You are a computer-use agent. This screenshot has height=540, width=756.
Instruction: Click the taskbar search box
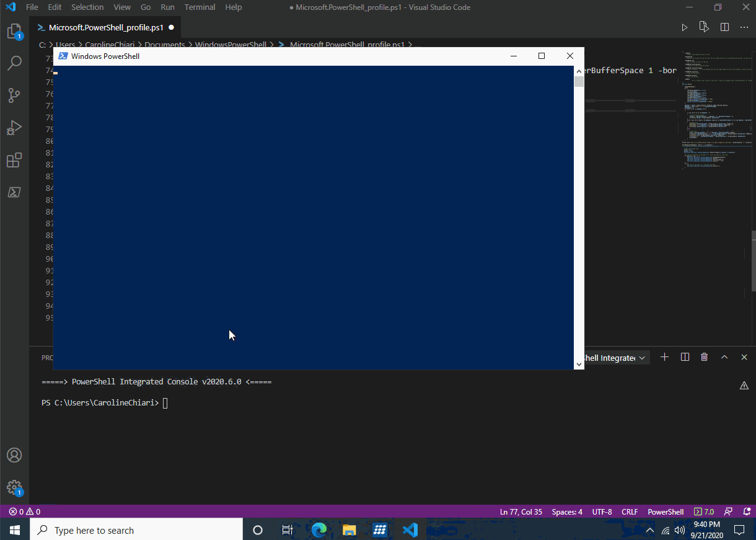point(136,530)
